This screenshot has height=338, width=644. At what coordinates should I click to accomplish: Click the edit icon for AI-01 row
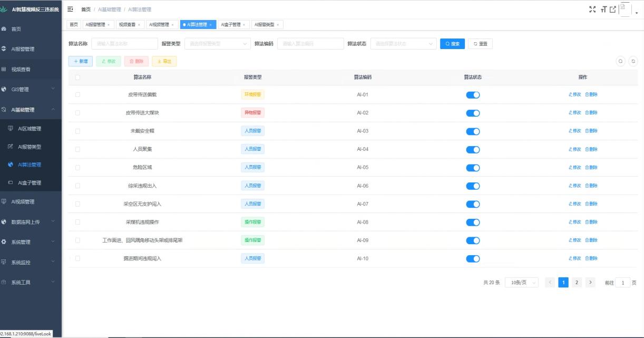(575, 95)
